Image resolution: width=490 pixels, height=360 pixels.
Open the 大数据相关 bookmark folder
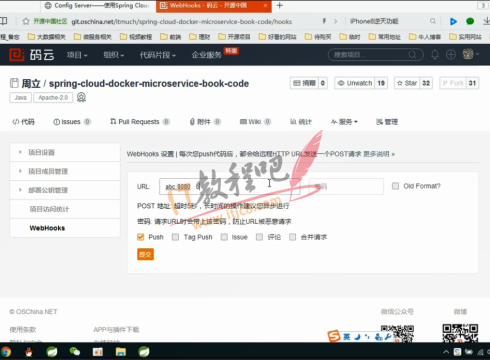[x=47, y=37]
